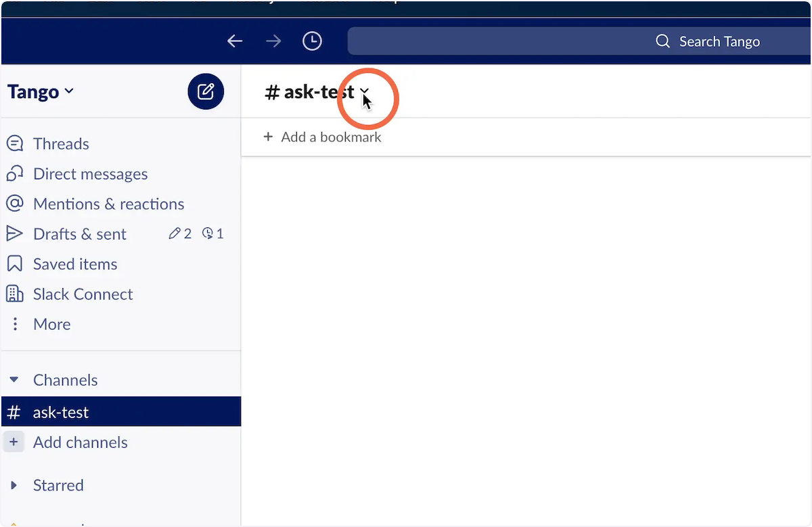Click the Direct messages icon

[x=14, y=174]
